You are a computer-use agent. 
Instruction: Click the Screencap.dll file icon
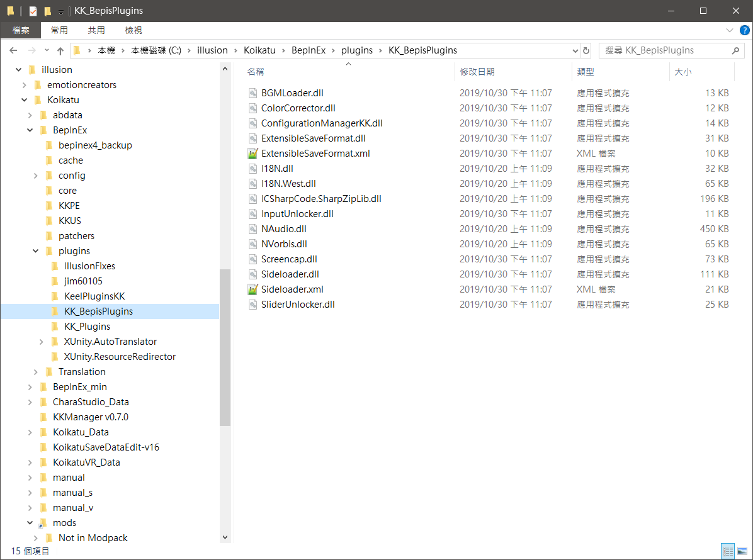pyautogui.click(x=252, y=259)
